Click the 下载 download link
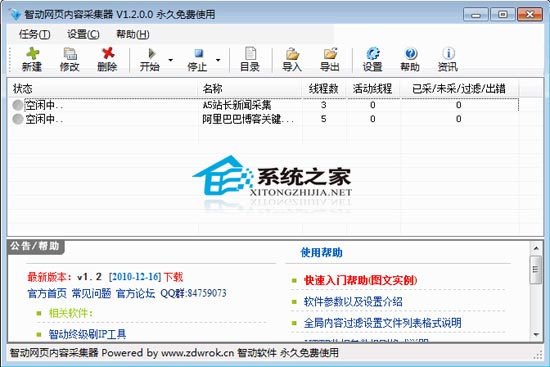Image resolution: width=550 pixels, height=367 pixels. 173,277
